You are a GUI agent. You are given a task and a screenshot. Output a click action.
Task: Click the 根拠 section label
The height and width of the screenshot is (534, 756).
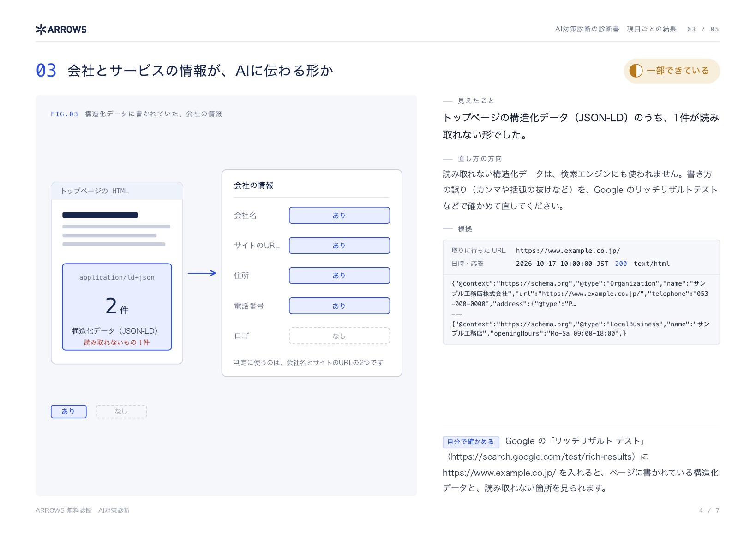point(465,229)
